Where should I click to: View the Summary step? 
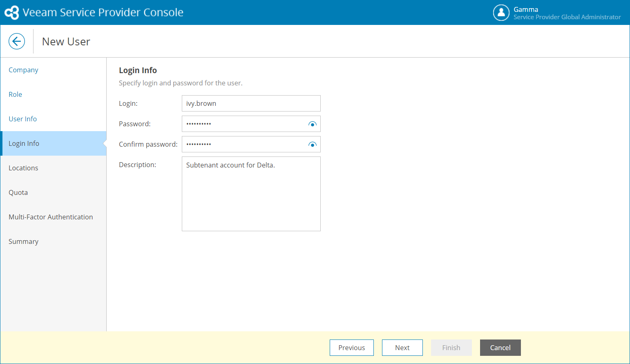24,241
